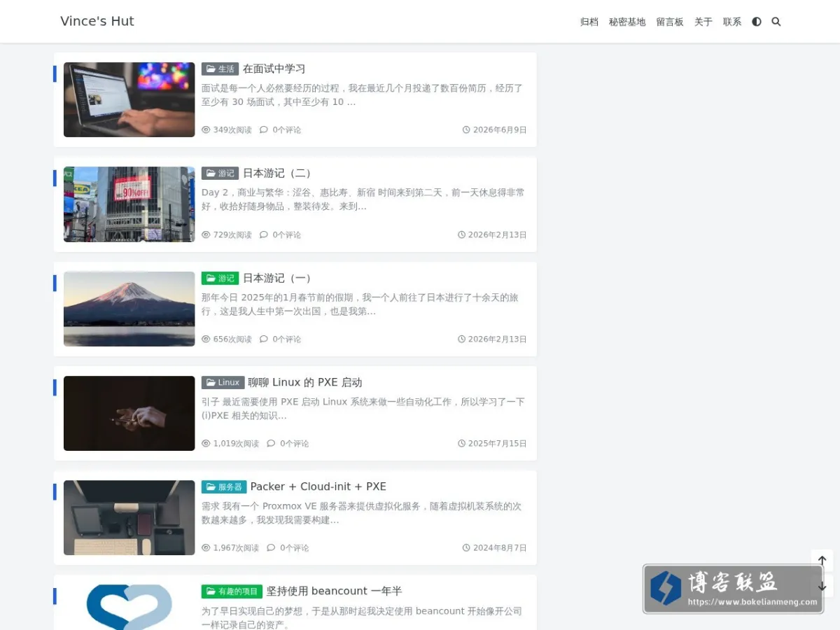Click the clock icon beside 2024年8月7日

(466, 547)
